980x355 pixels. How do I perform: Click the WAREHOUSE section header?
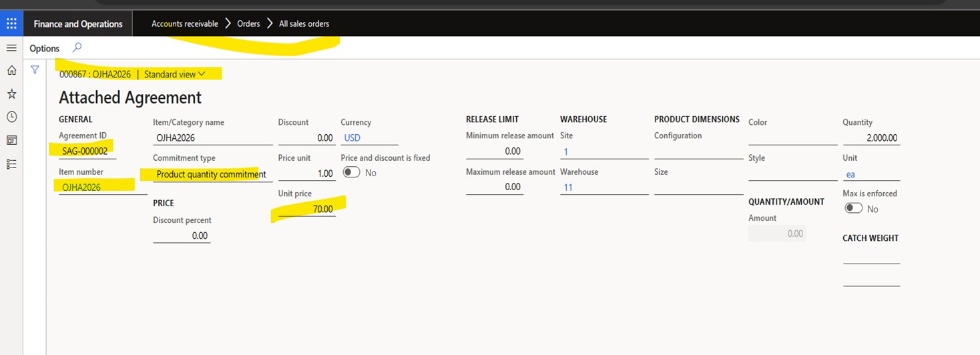pos(583,119)
